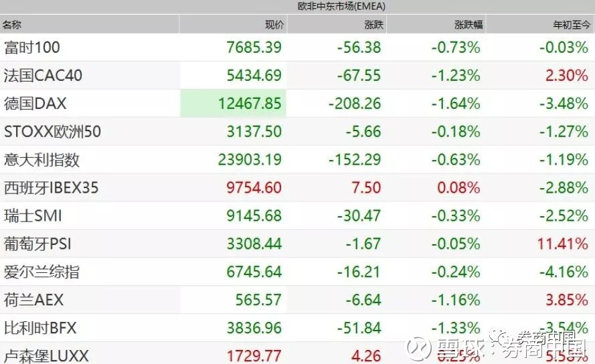Click the 涨跌 column header

373,25
